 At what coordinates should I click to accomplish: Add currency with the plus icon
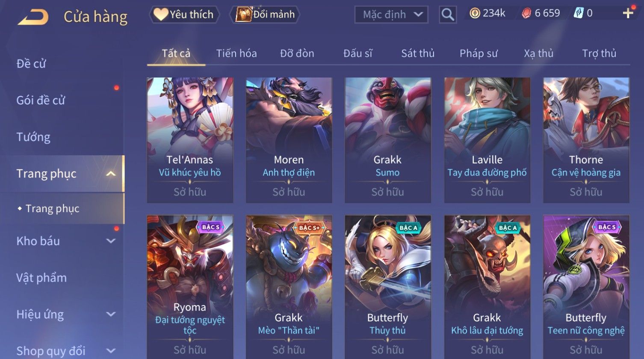(x=628, y=13)
